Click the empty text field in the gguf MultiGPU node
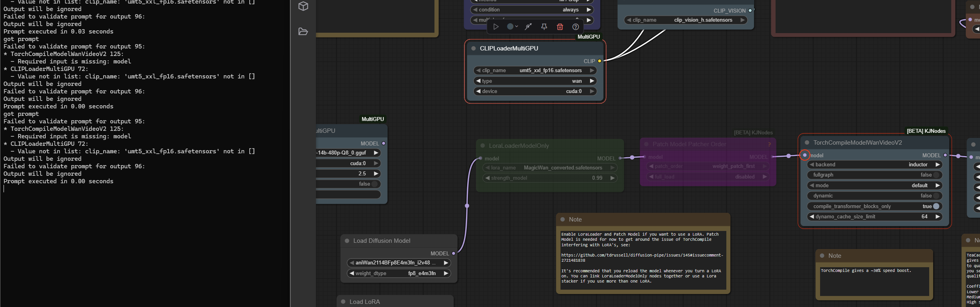980x307 pixels. click(348, 194)
